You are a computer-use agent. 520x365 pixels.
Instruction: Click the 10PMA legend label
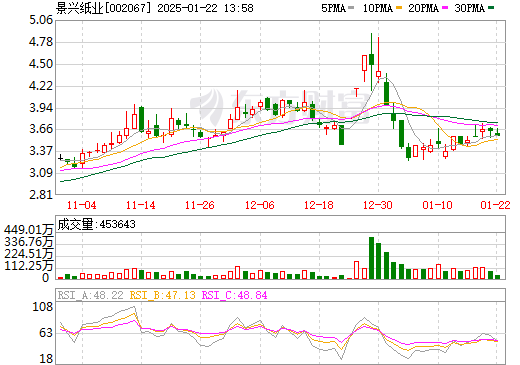pos(377,8)
